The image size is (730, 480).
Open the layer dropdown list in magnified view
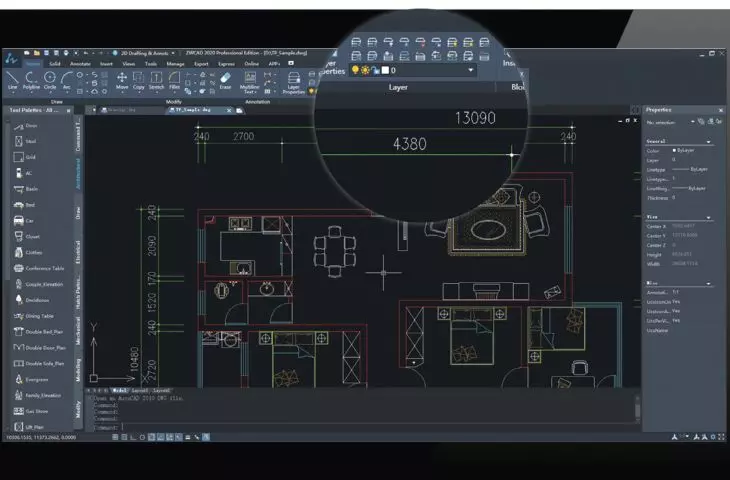point(471,70)
